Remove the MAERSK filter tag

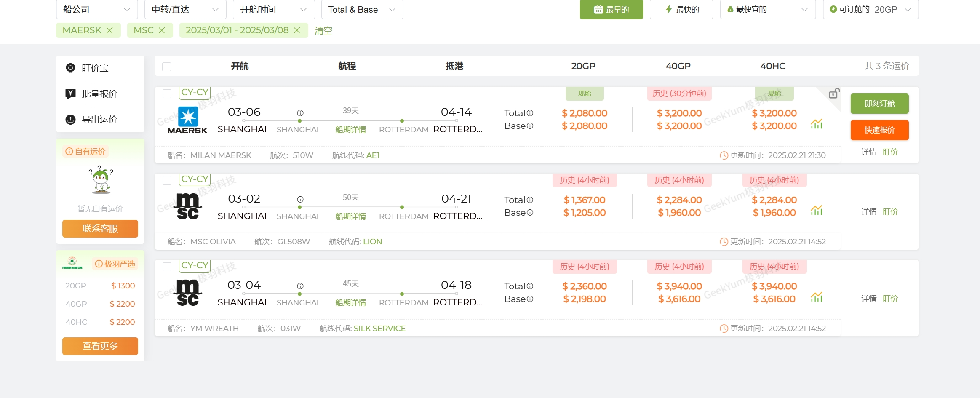109,30
